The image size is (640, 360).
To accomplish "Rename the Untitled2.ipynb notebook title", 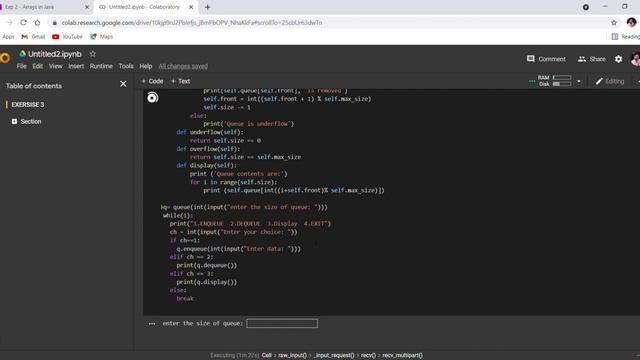I will (x=55, y=54).
